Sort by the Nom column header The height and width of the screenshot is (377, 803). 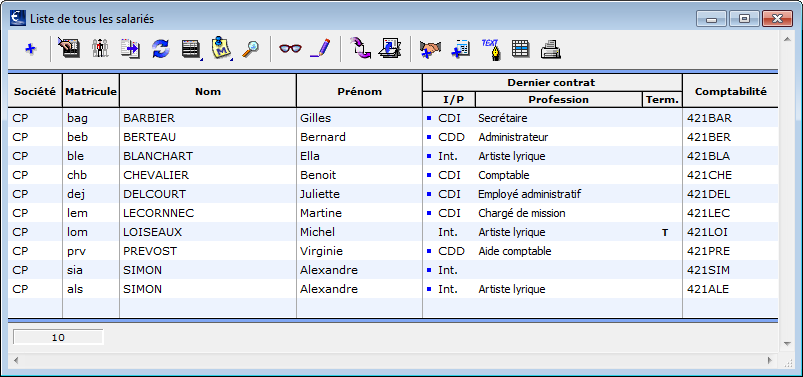click(x=208, y=91)
